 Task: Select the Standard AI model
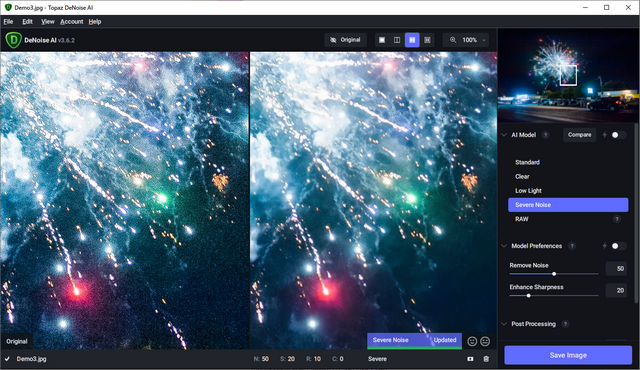tap(568, 162)
